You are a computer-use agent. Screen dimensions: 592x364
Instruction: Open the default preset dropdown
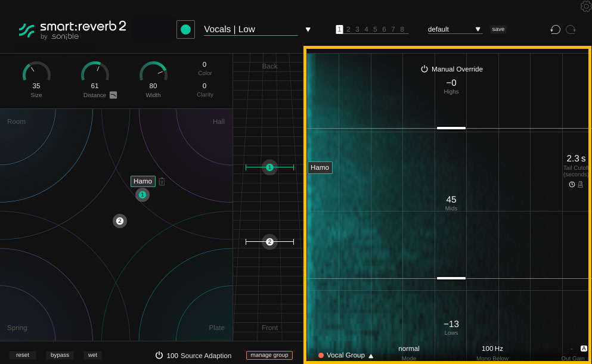[x=455, y=29]
